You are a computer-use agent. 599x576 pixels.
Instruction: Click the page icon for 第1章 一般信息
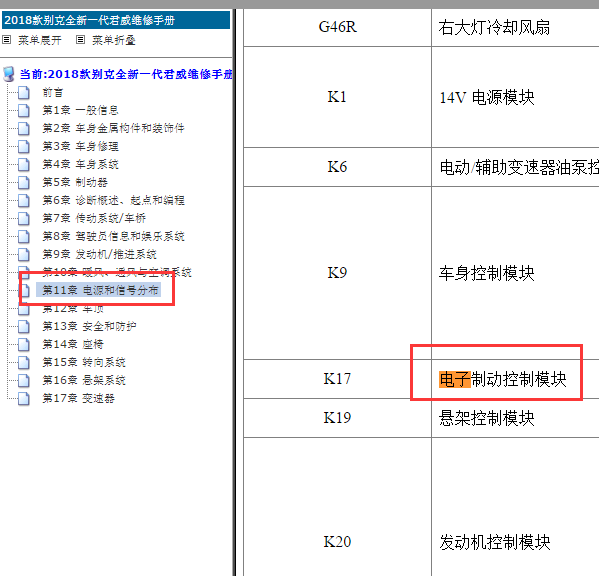coord(24,110)
